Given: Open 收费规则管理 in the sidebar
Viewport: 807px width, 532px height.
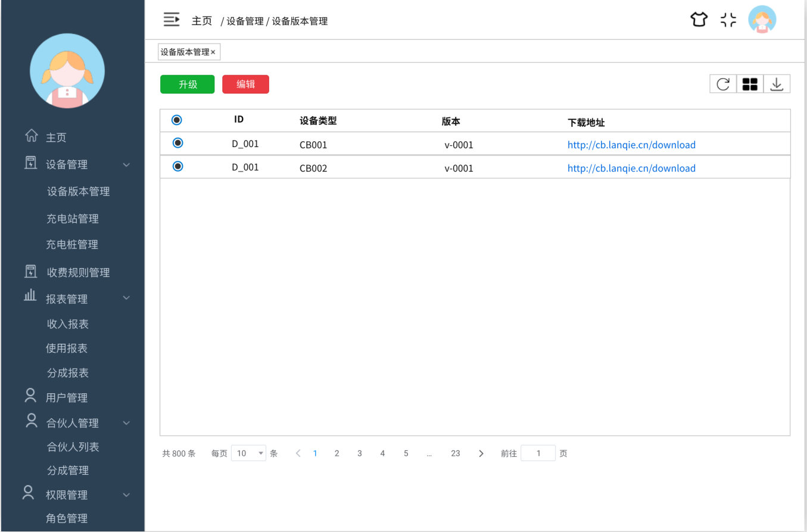Looking at the screenshot, I should tap(79, 272).
